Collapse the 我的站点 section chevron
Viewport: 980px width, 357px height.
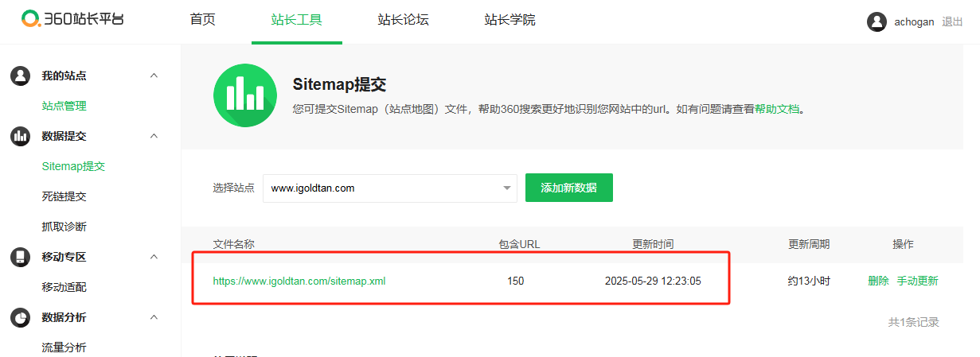click(154, 76)
